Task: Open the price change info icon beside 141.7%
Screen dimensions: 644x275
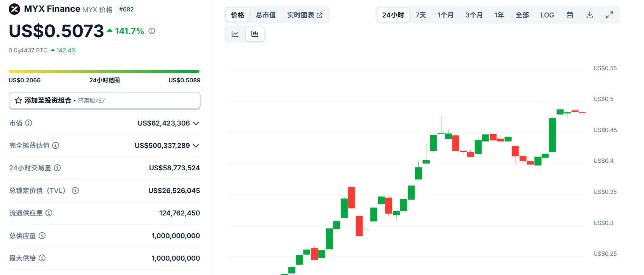Action: click(152, 31)
